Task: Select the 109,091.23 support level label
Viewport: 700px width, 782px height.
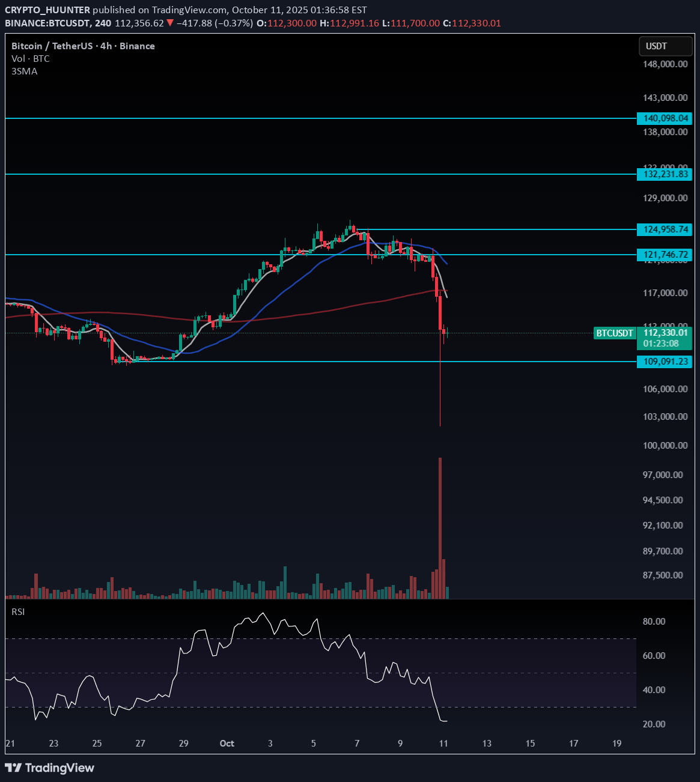Action: click(664, 362)
